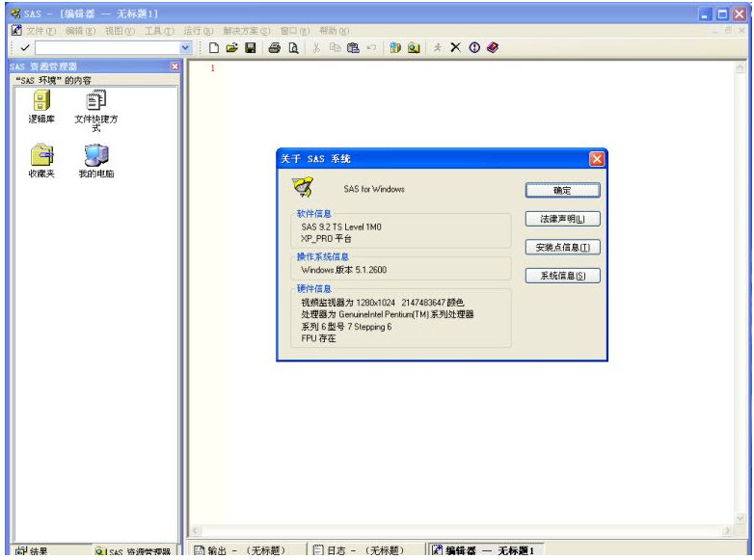Open the 解决方案 menu
The image size is (754, 560).
[247, 31]
